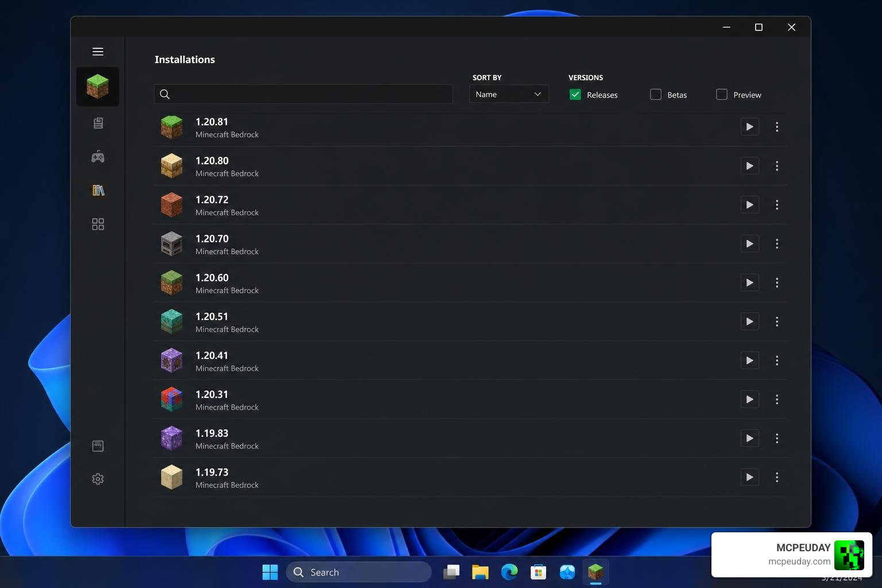Viewport: 882px width, 588px height.
Task: Open more options for version 1.20.60
Action: pos(777,283)
